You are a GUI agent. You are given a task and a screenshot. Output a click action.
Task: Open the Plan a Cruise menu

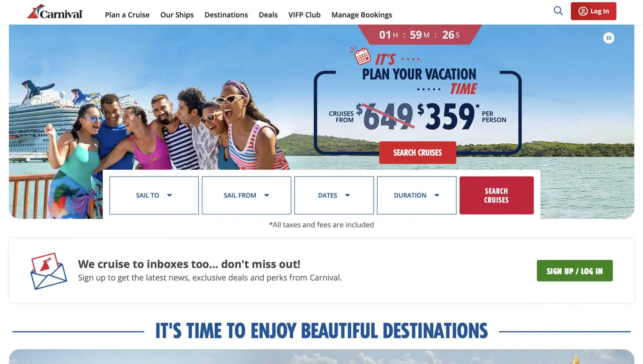127,15
